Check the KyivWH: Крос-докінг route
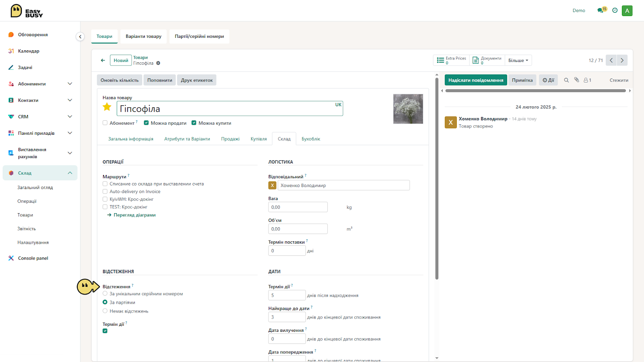644x362 pixels. click(105, 199)
